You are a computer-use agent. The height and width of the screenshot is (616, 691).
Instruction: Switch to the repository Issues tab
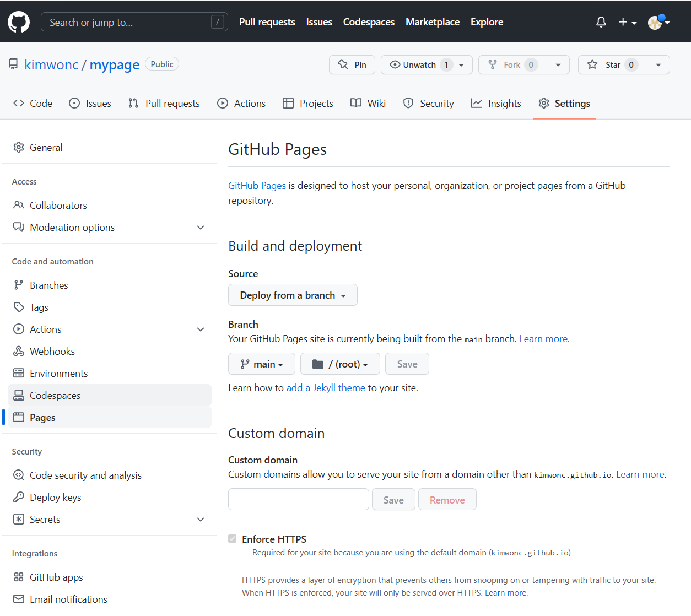point(90,103)
